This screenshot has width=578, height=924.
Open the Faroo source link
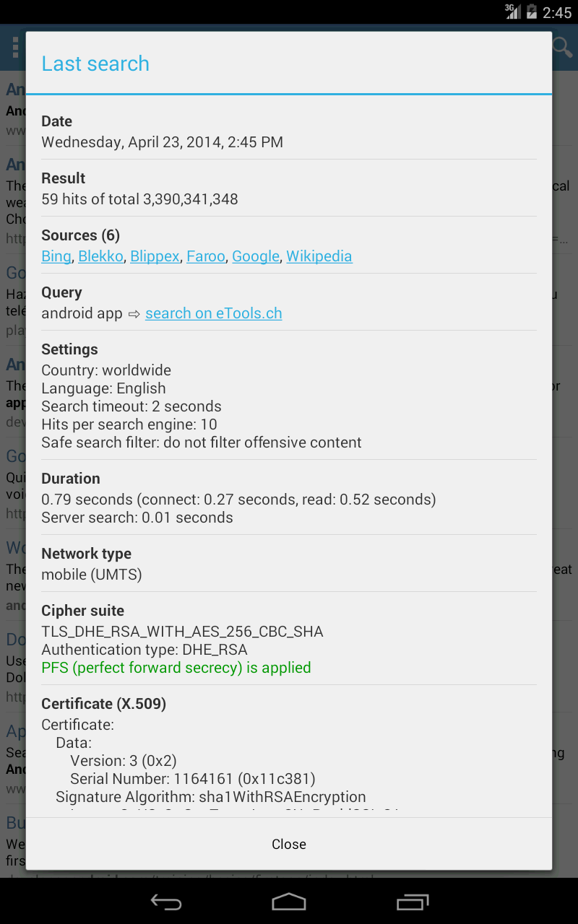pyautogui.click(x=206, y=256)
